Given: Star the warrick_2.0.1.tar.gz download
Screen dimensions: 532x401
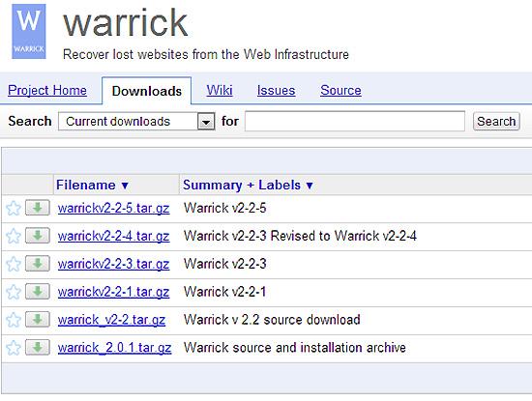Looking at the screenshot, I should [14, 348].
